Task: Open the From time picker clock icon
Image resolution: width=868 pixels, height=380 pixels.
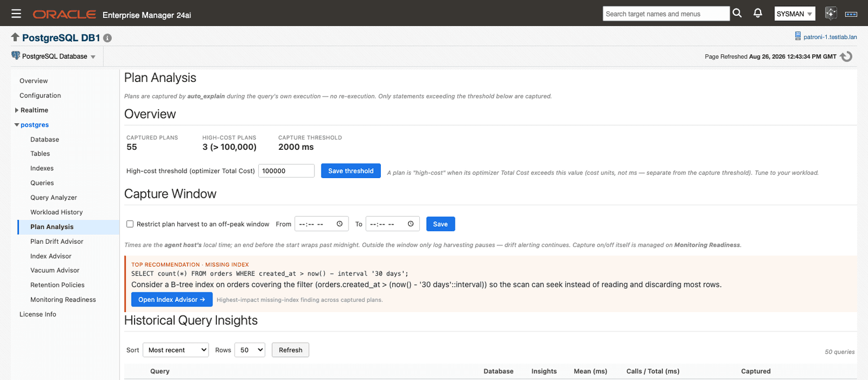Action: click(339, 224)
